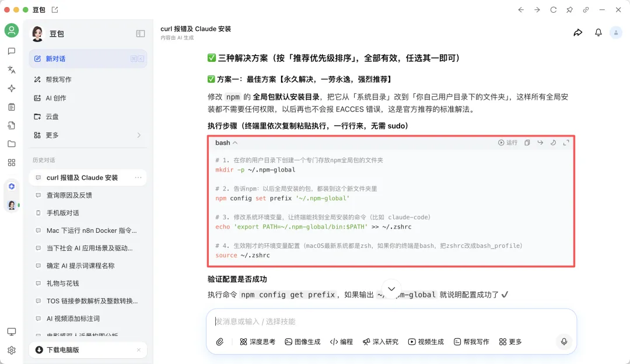Click 下载电脑版 download button

pos(88,350)
